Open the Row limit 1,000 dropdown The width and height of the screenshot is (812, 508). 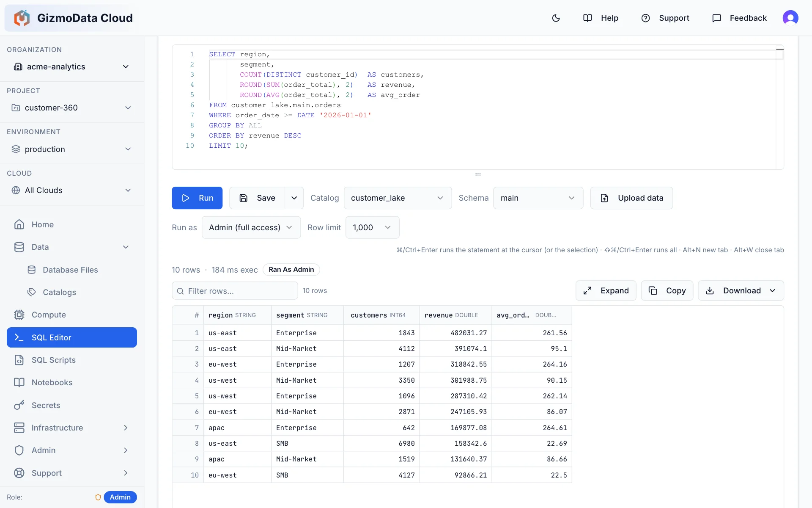372,227
